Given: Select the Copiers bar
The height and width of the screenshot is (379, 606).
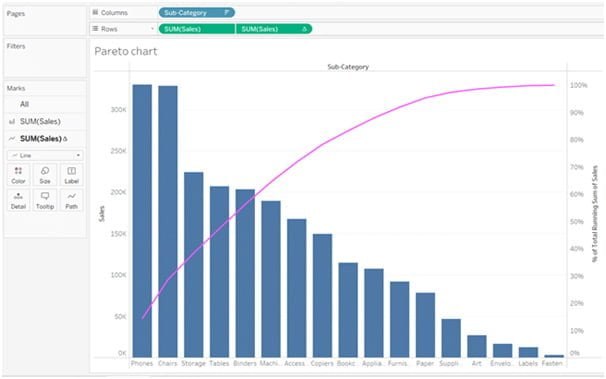Looking at the screenshot, I should pos(322,296).
